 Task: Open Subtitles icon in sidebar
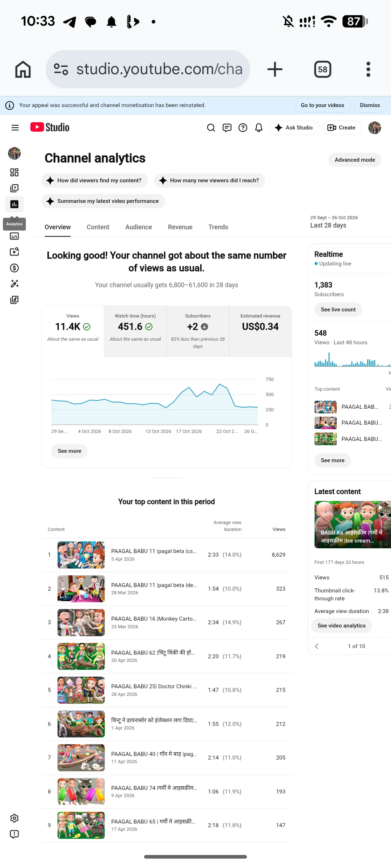click(14, 236)
